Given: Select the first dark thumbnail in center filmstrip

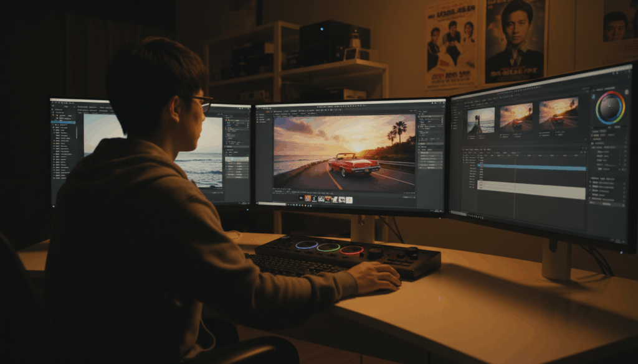Looking at the screenshot, I should (300, 198).
